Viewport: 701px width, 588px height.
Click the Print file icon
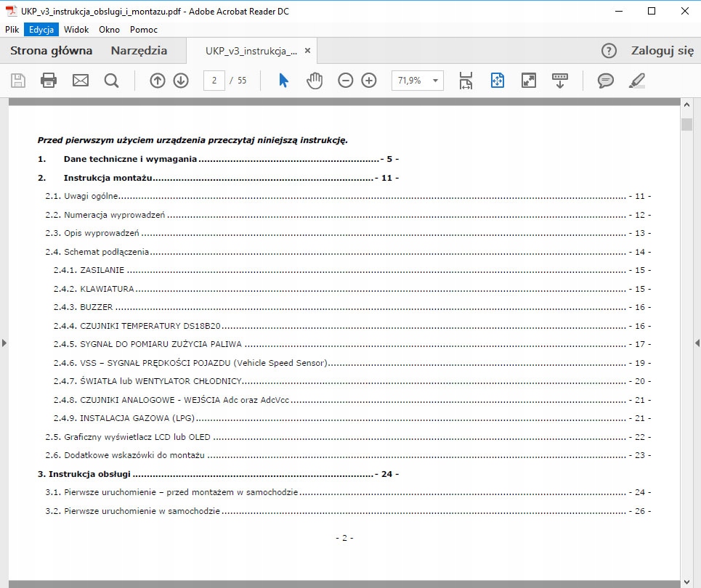[49, 81]
